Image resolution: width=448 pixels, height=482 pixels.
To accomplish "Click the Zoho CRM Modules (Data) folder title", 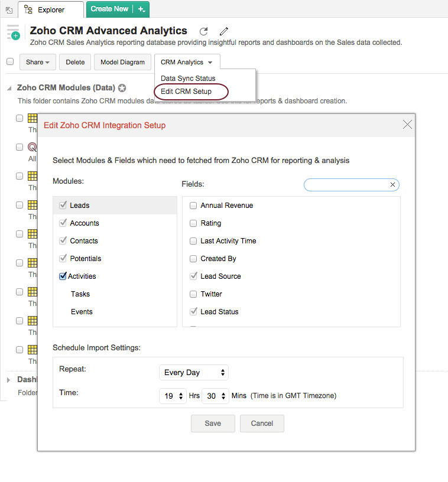I will [x=66, y=88].
